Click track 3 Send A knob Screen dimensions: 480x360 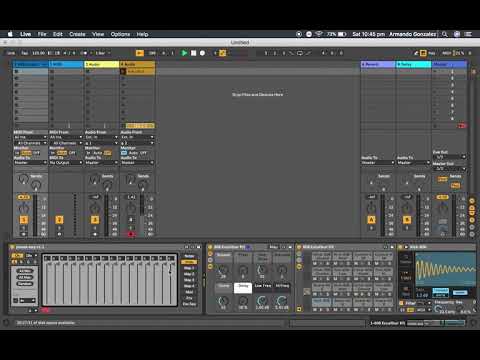pyautogui.click(x=94, y=179)
